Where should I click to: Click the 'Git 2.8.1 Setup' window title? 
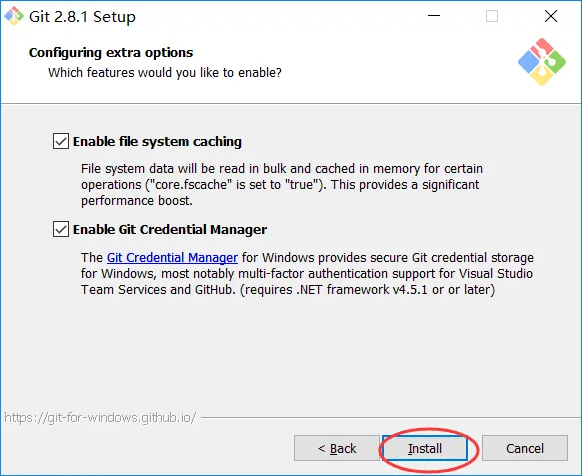tap(82, 17)
